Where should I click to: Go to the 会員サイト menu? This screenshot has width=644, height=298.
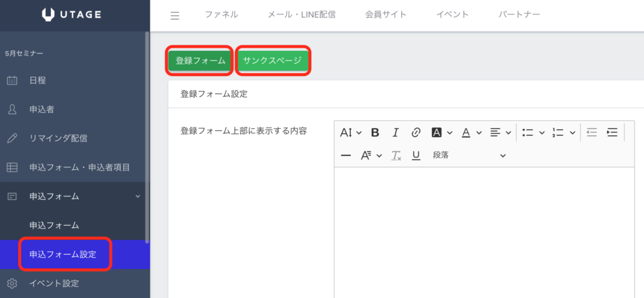pos(386,14)
